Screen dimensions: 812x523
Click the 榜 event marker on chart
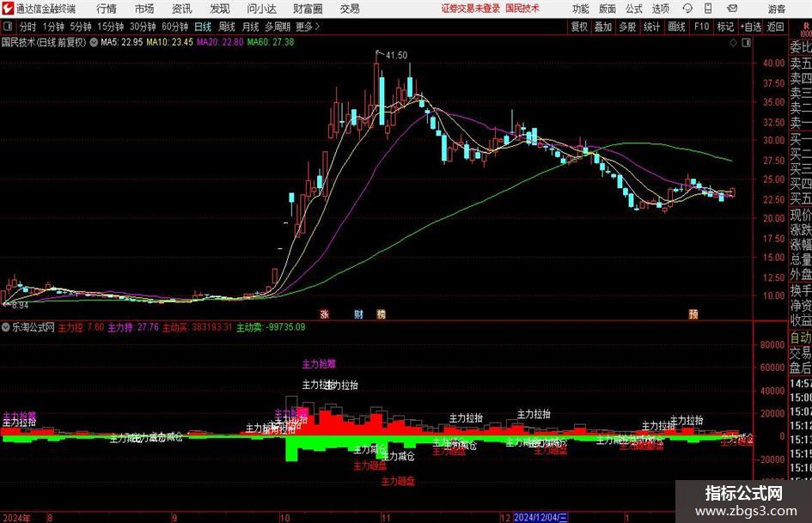(382, 313)
